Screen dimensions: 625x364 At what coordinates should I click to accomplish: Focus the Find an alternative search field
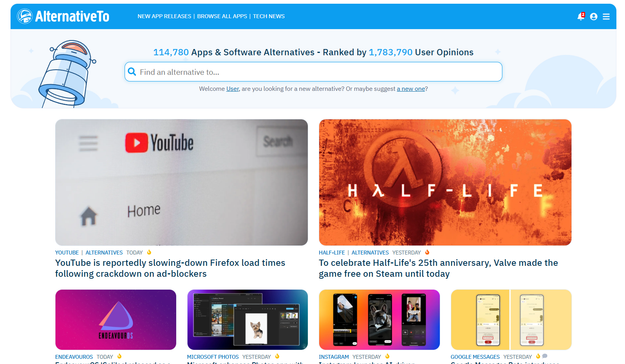313,72
